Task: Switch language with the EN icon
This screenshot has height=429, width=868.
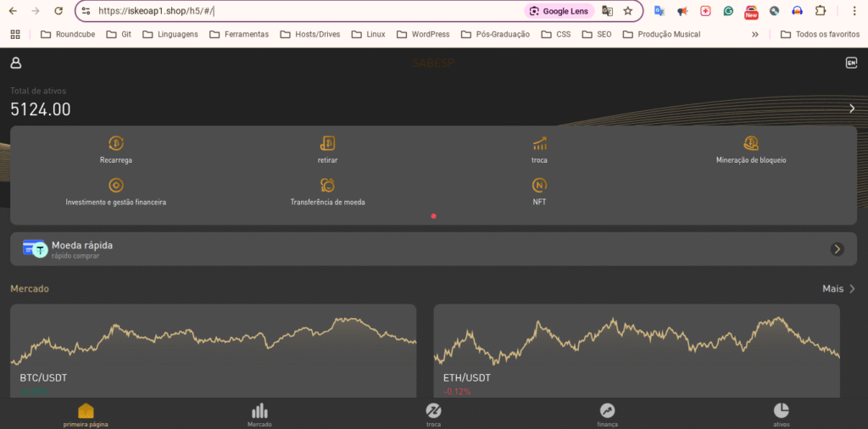Action: 851,63
